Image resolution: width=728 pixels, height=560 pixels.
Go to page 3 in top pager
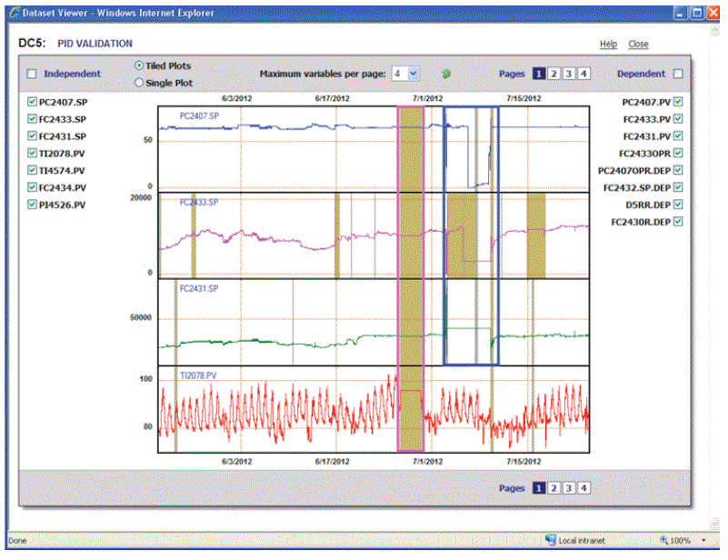tap(569, 74)
